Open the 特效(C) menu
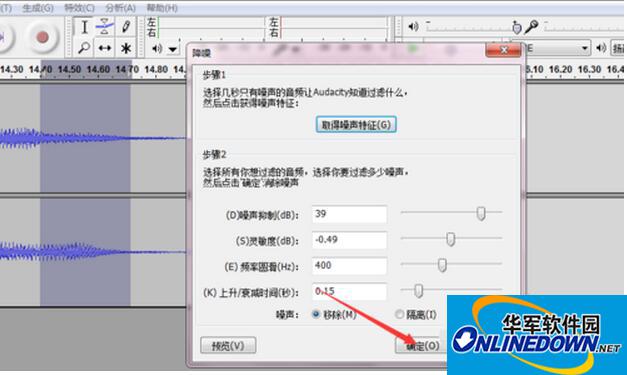Viewport: 627px width, 375px height. click(79, 8)
